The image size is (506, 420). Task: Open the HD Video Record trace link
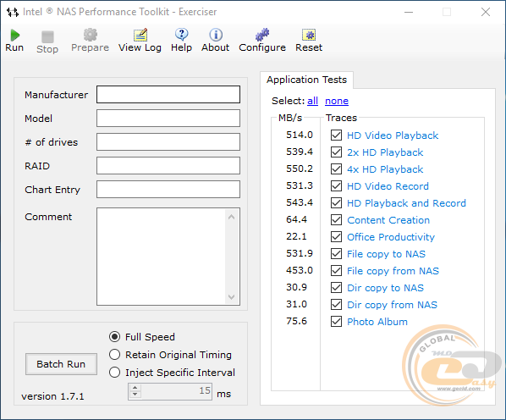[x=388, y=186]
